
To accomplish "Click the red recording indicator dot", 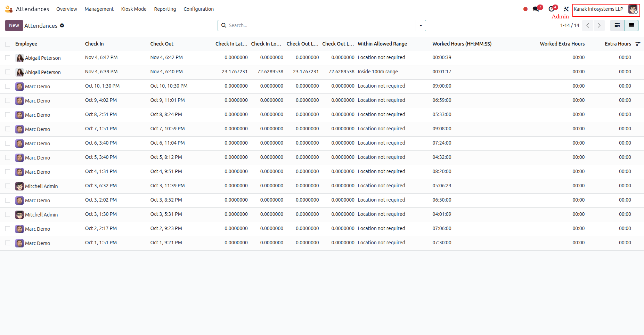I will point(525,9).
